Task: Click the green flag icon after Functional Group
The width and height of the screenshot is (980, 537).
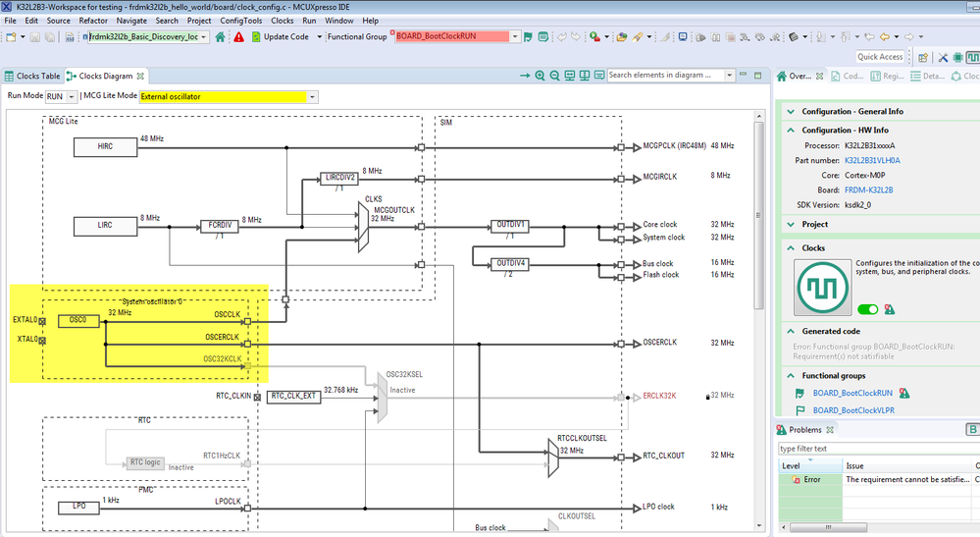Action: tap(528, 37)
